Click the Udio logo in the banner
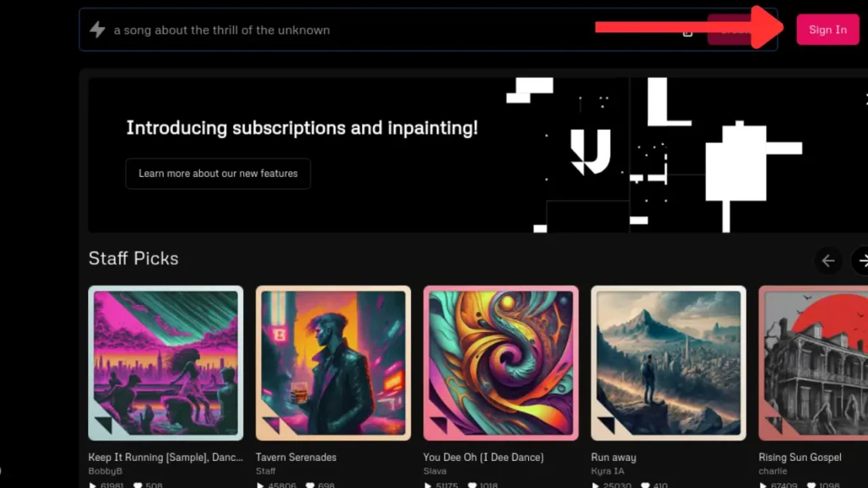The width and height of the screenshot is (868, 488). click(x=590, y=152)
